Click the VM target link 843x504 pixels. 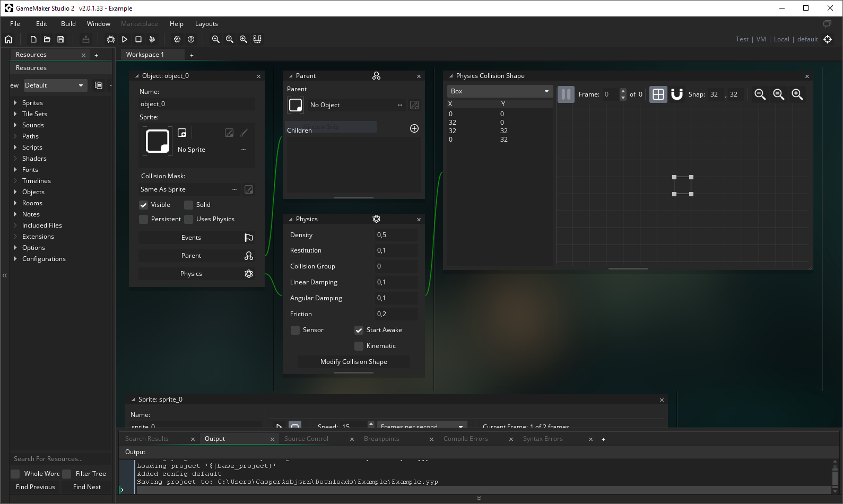pos(761,39)
